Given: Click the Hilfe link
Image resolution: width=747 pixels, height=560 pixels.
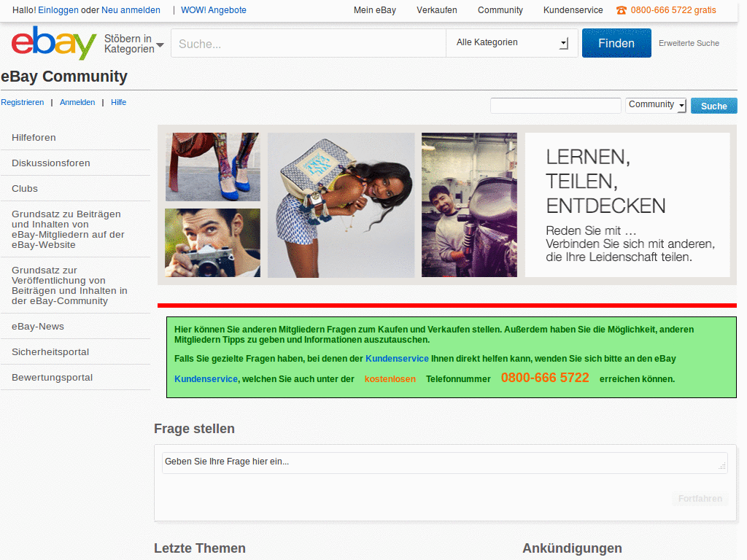Looking at the screenshot, I should [x=119, y=102].
